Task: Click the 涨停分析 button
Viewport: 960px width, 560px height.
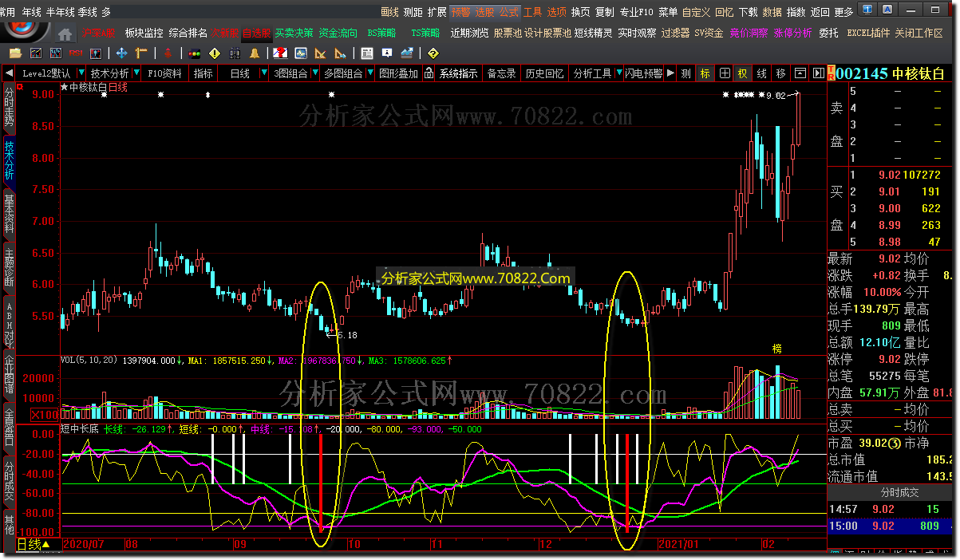Action: tap(792, 34)
